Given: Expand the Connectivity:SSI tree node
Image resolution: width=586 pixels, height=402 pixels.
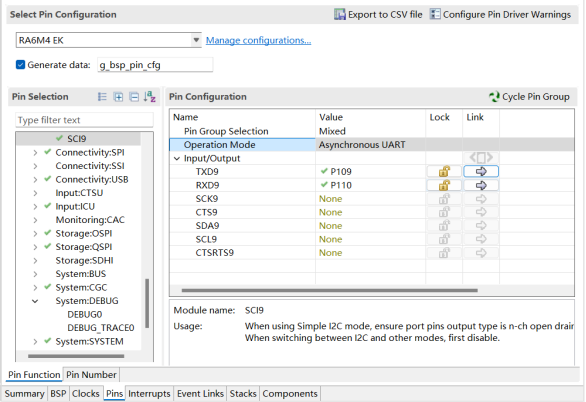Looking at the screenshot, I should click(x=35, y=166).
